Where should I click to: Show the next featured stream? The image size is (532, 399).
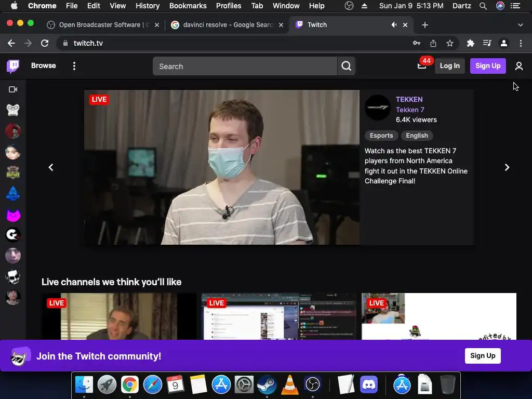(x=507, y=167)
